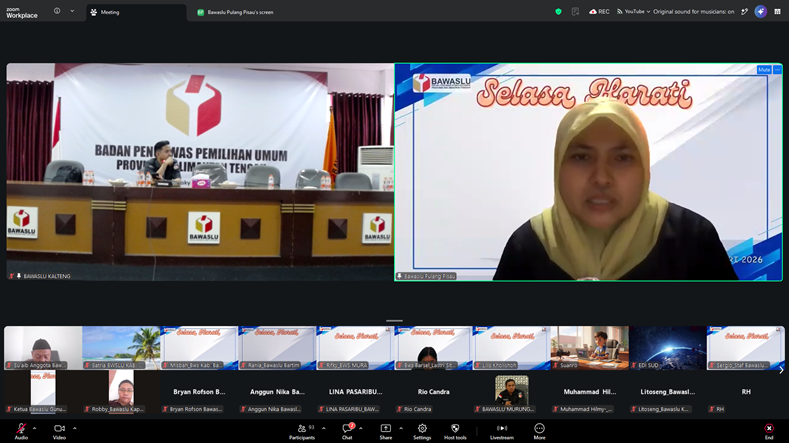Image resolution: width=789 pixels, height=443 pixels.
Task: Select Rio Candra participant tile
Action: pyautogui.click(x=433, y=392)
